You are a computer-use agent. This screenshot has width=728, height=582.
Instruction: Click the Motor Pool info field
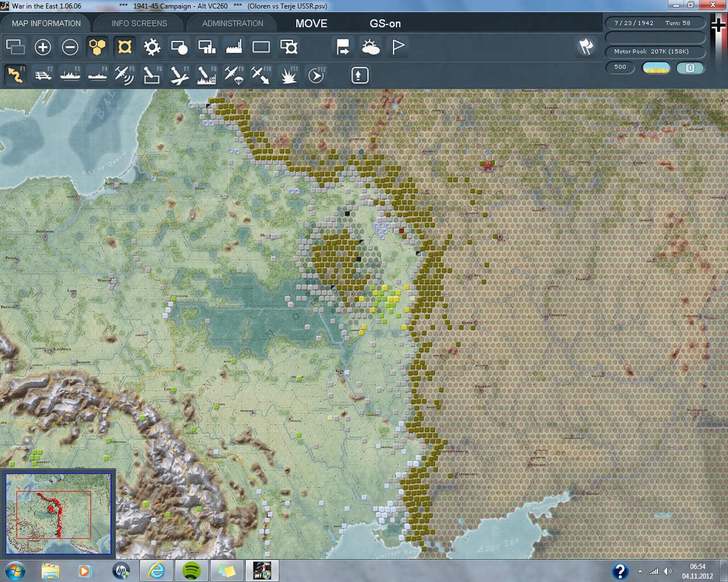coord(655,52)
